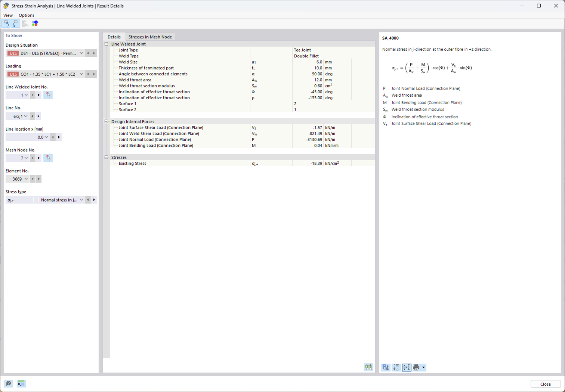565x392 pixels.
Task: Click the Weld throat section modulus row
Action: [x=243, y=86]
